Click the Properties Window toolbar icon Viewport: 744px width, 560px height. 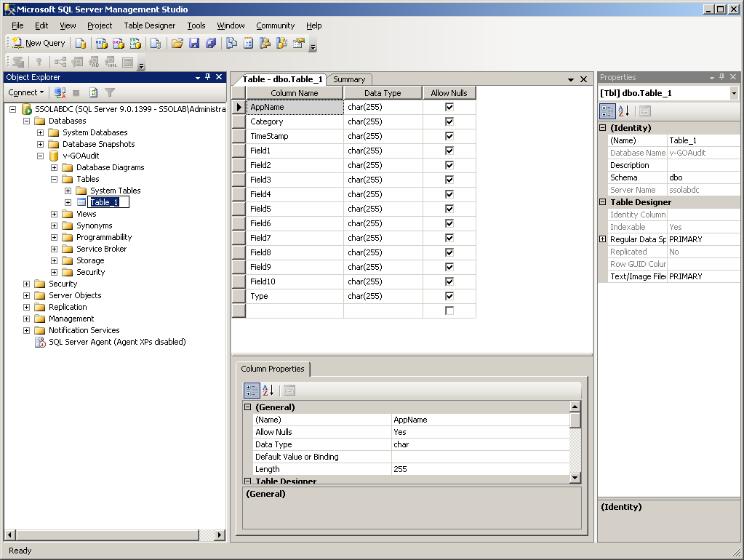298,43
